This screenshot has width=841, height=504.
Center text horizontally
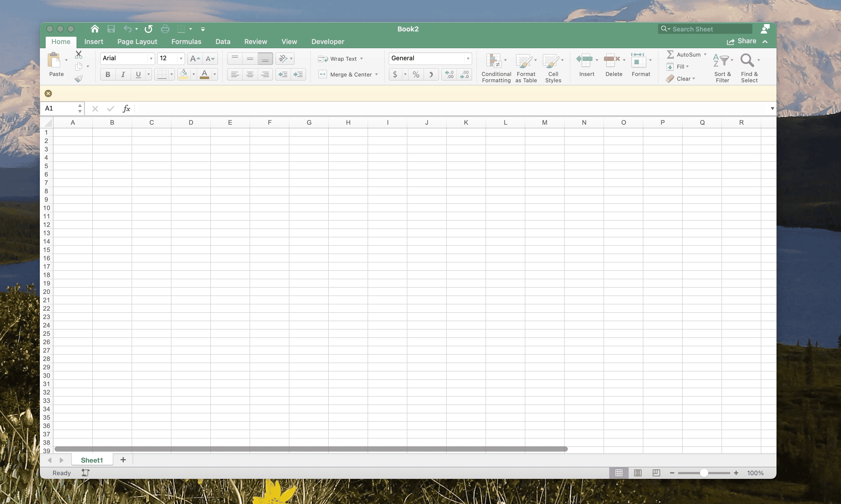(x=250, y=74)
